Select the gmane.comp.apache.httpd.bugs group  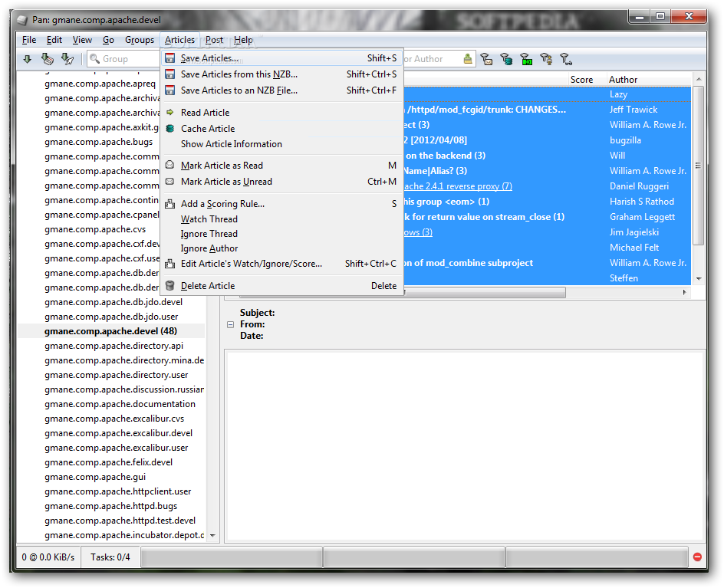coord(110,506)
